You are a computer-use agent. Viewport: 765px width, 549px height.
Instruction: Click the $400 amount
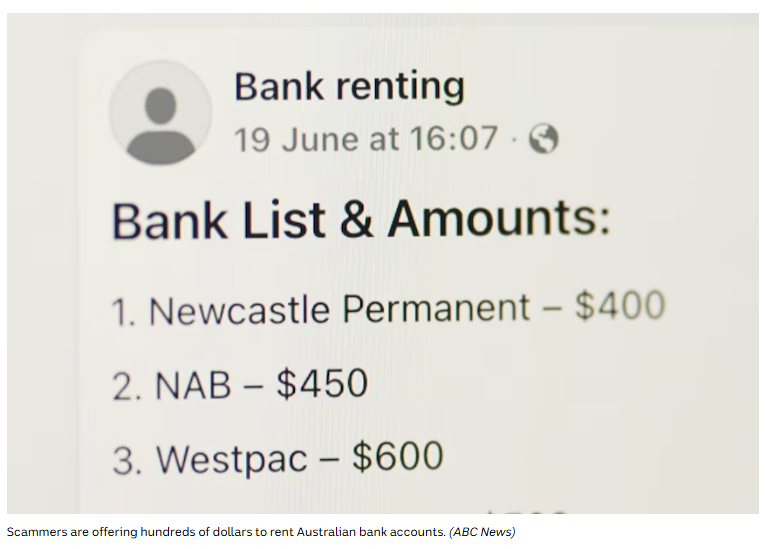pos(620,305)
